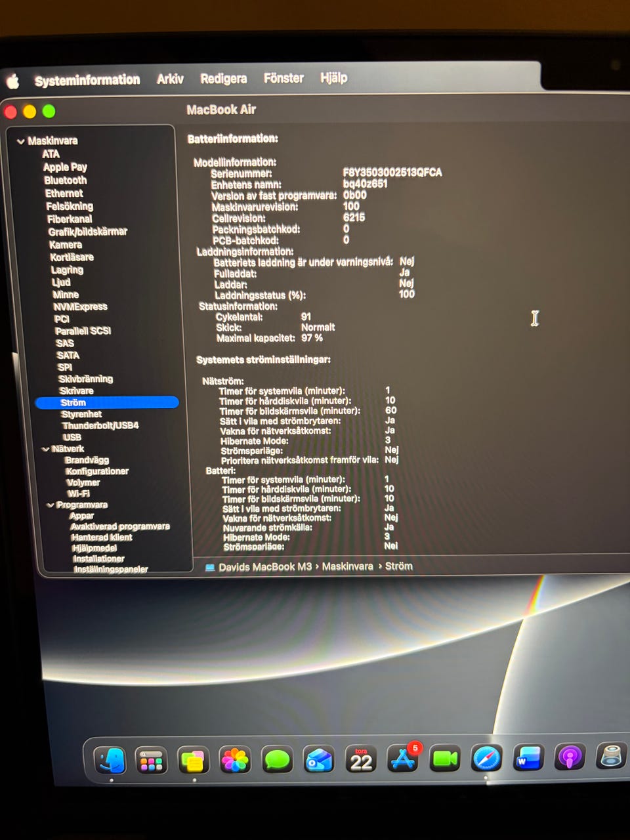Click Davids MacBook M3 in path bar
This screenshot has height=840, width=630.
pyautogui.click(x=265, y=567)
